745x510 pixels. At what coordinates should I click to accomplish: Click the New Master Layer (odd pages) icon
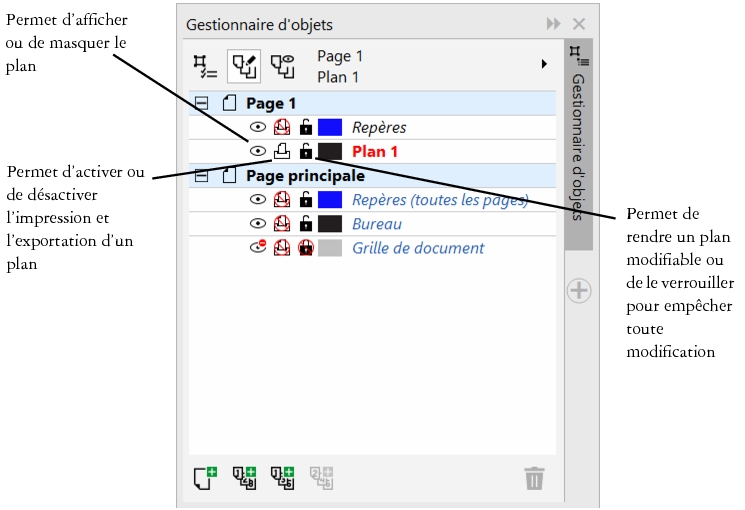click(x=282, y=477)
